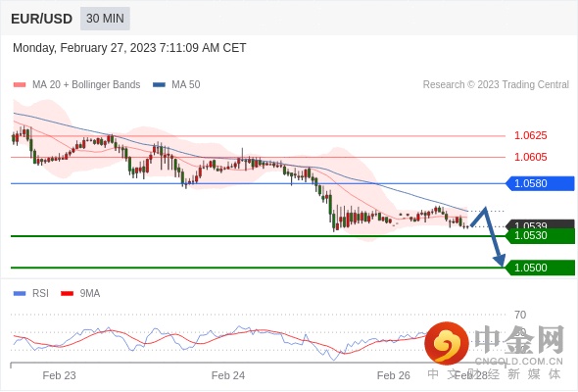The image size is (578, 392).
Task: Click the 1.0625 resistance level label
Action: pyautogui.click(x=530, y=135)
